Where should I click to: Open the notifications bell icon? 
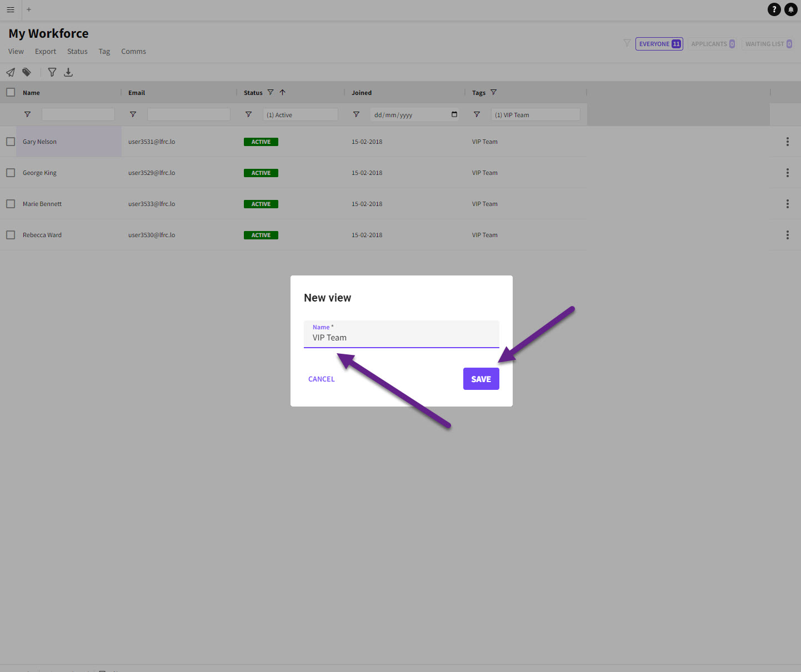(x=790, y=9)
